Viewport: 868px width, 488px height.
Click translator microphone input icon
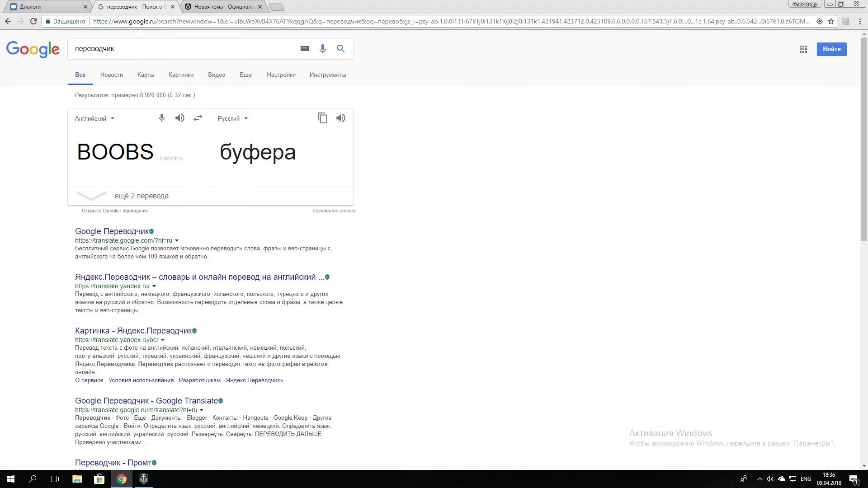pos(161,118)
